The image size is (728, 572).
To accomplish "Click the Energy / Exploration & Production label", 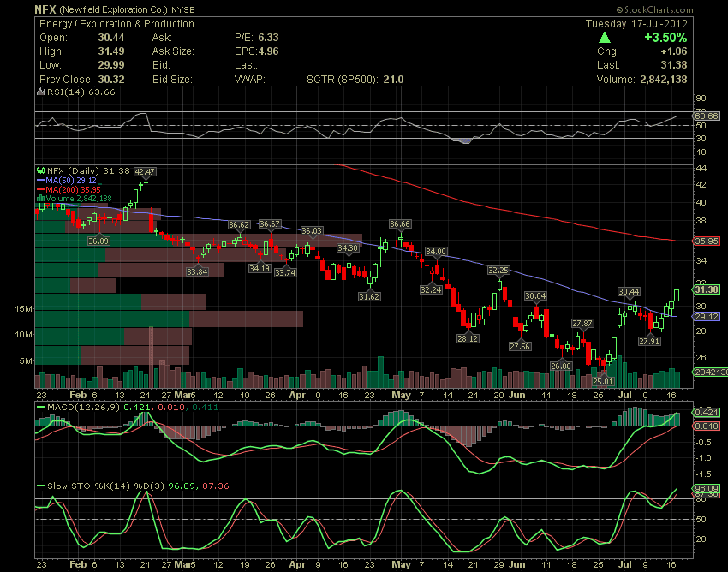I will [x=116, y=24].
